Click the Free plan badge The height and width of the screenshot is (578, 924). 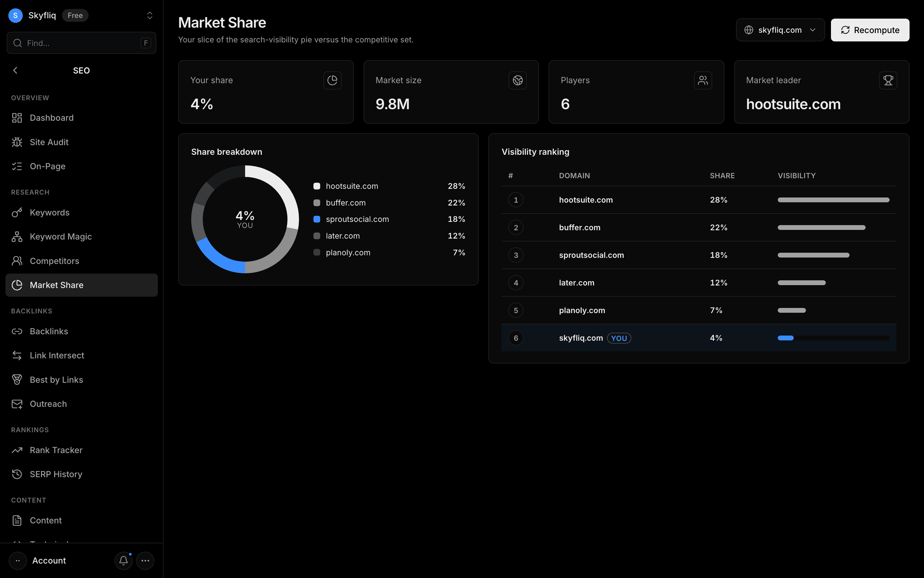(x=75, y=15)
